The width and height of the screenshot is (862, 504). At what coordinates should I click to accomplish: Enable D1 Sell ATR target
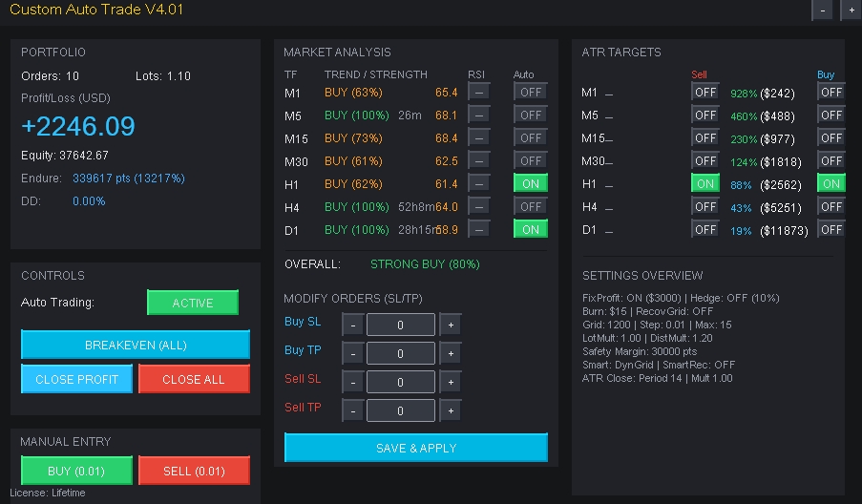(705, 229)
